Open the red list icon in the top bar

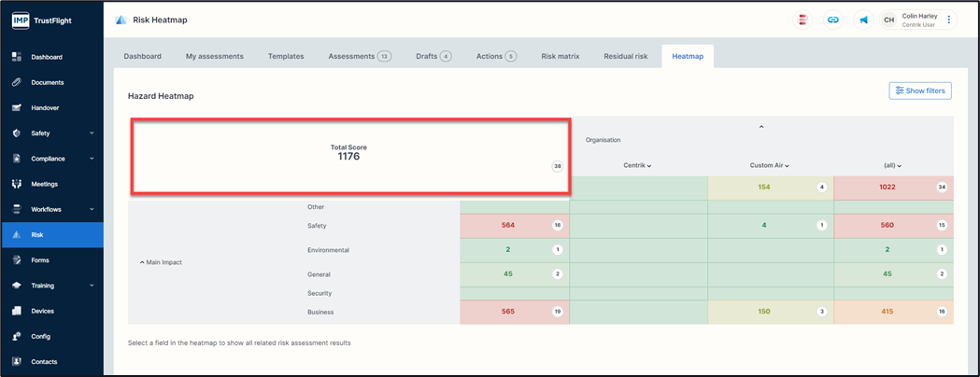[802, 20]
